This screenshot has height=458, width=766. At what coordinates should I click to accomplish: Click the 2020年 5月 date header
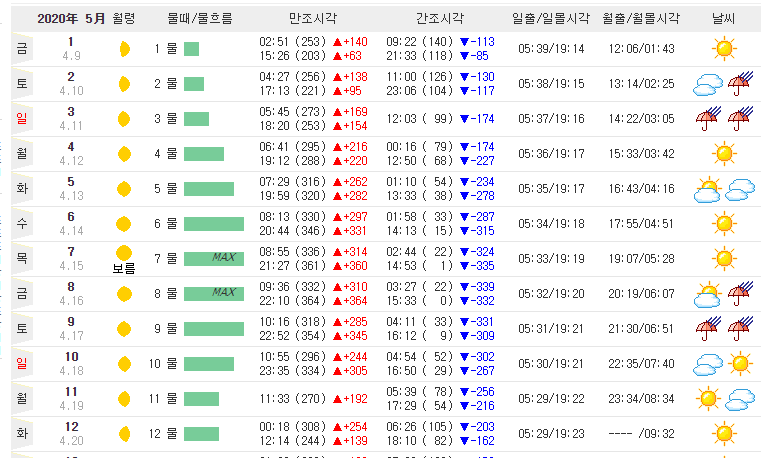click(x=71, y=19)
